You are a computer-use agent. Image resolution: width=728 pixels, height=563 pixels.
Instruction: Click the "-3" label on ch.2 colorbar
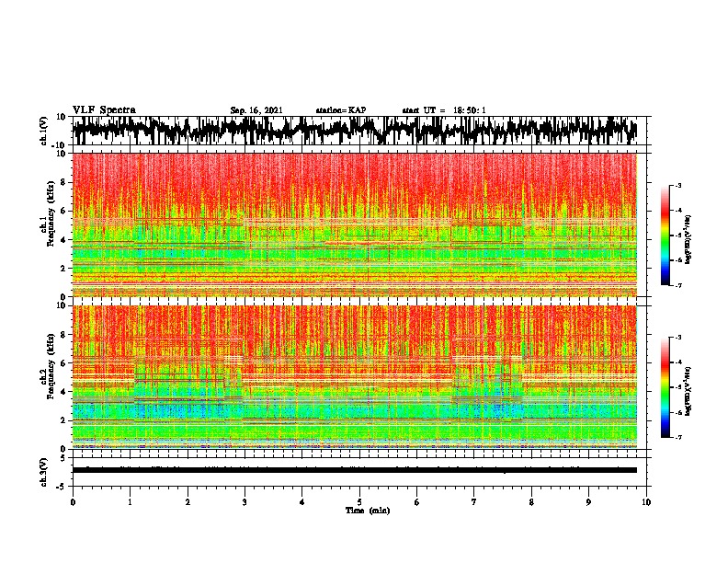pos(678,338)
